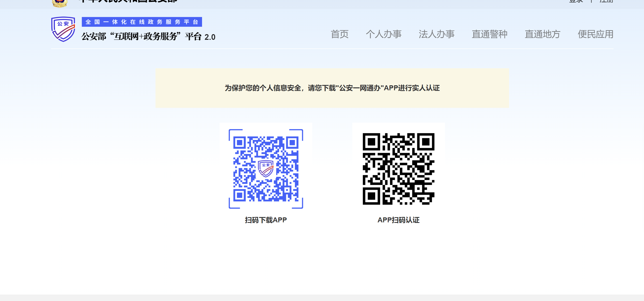Click the yellow notice about 公安一网通办 APP
644x301 pixels.
coord(332,88)
